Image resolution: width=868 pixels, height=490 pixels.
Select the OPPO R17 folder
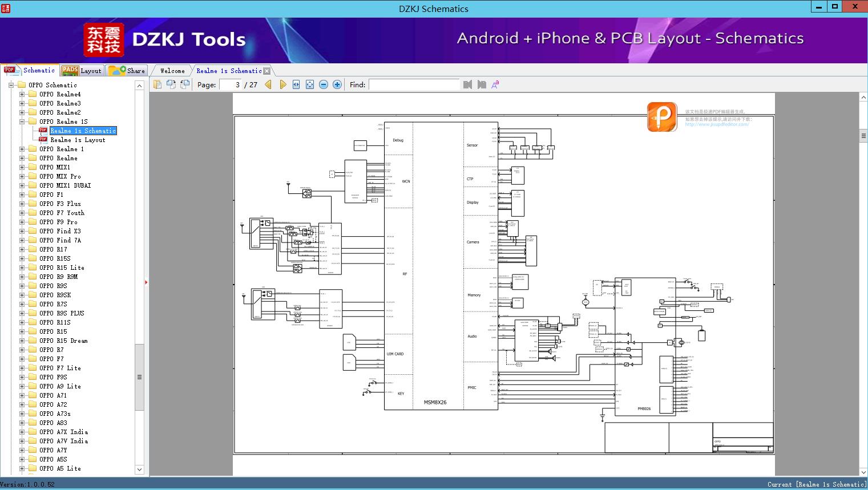53,249
